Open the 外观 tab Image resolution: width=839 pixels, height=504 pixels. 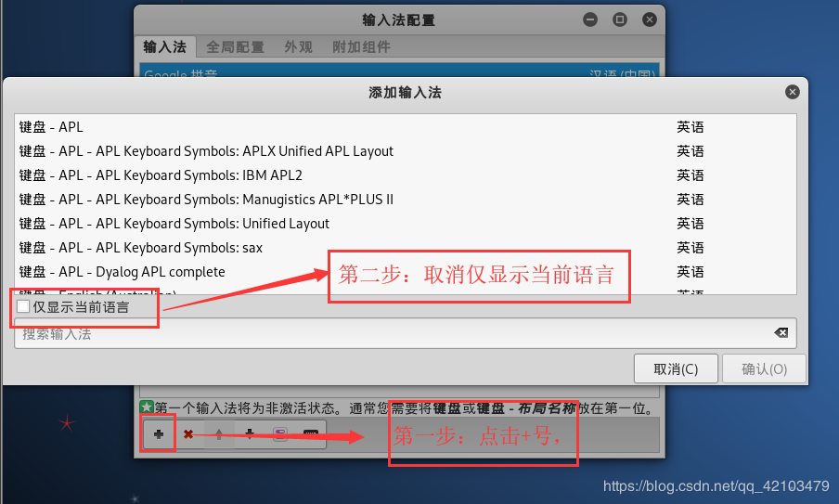(298, 47)
